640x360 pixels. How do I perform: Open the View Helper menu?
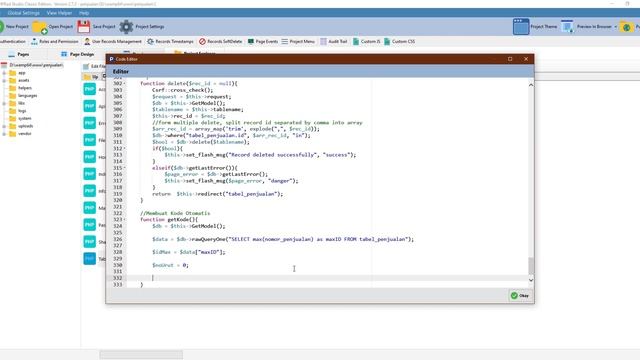click(59, 13)
